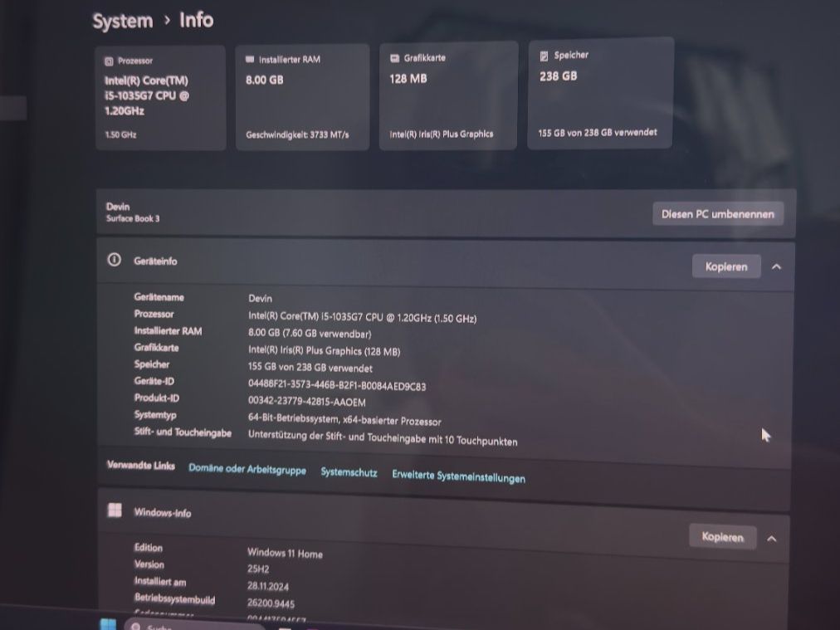Viewport: 840px width, 630px height.
Task: Click the taskbar Suche search box
Action: click(194, 626)
